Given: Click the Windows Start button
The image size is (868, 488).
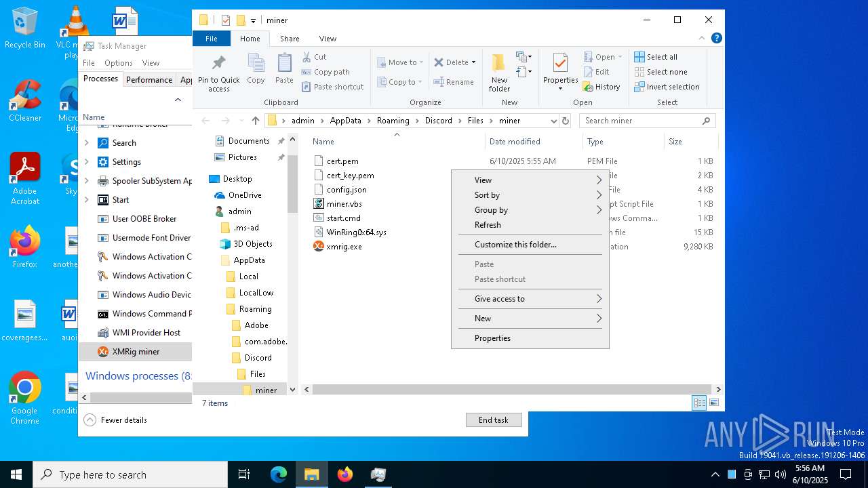Looking at the screenshot, I should pos(16,474).
